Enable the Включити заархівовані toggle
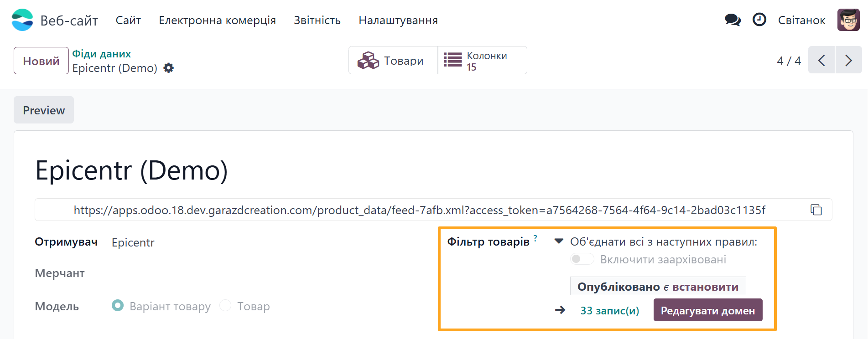 coord(582,258)
